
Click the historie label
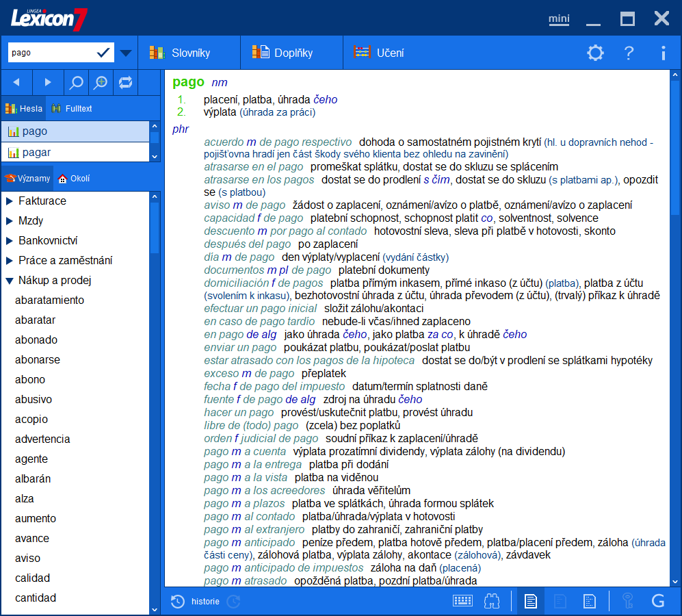[x=205, y=602]
